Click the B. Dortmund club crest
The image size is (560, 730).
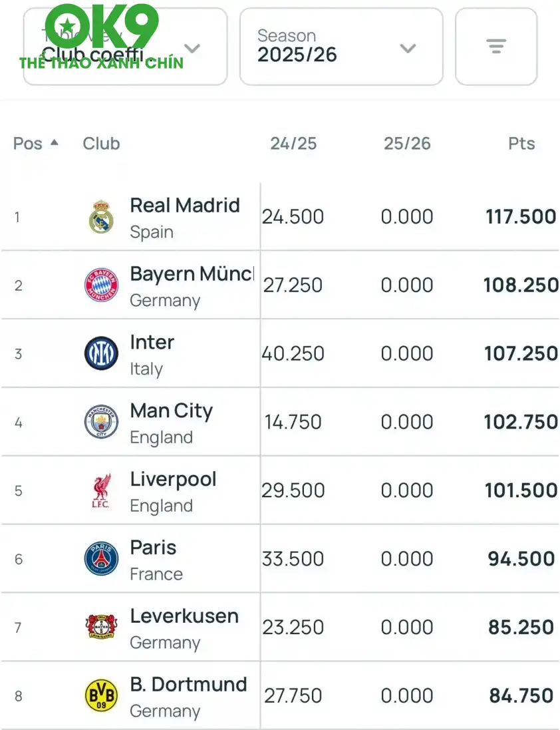[x=101, y=695]
